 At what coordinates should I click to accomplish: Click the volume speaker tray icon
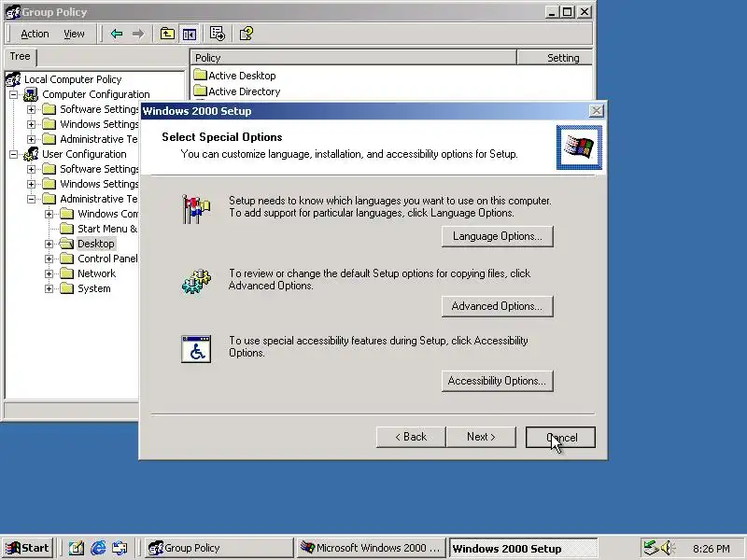(667, 548)
